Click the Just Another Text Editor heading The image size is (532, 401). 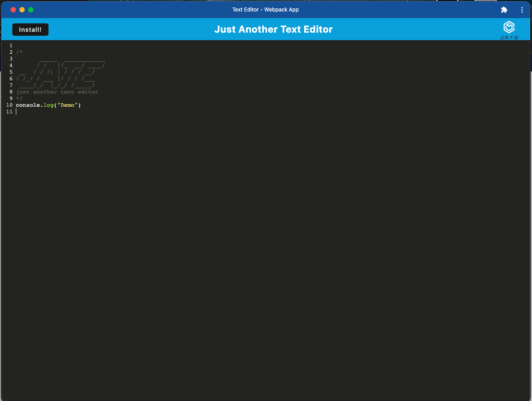(x=273, y=29)
